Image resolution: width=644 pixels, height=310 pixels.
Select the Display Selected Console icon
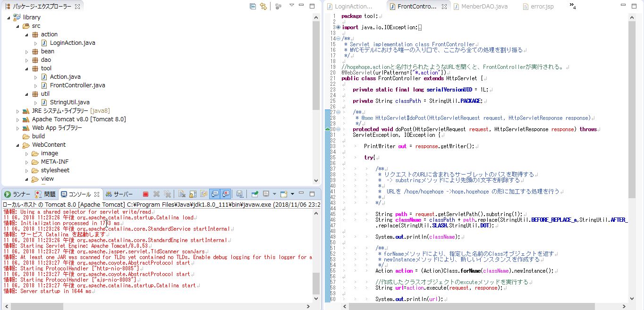pos(266,193)
